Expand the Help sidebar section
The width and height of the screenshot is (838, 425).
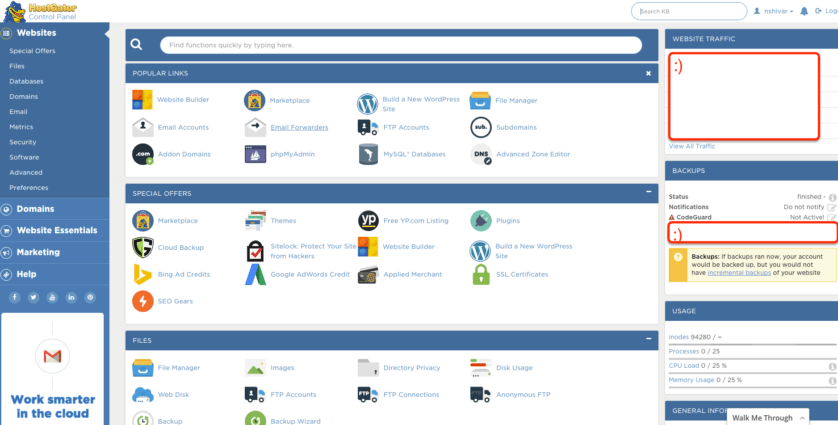55,274
